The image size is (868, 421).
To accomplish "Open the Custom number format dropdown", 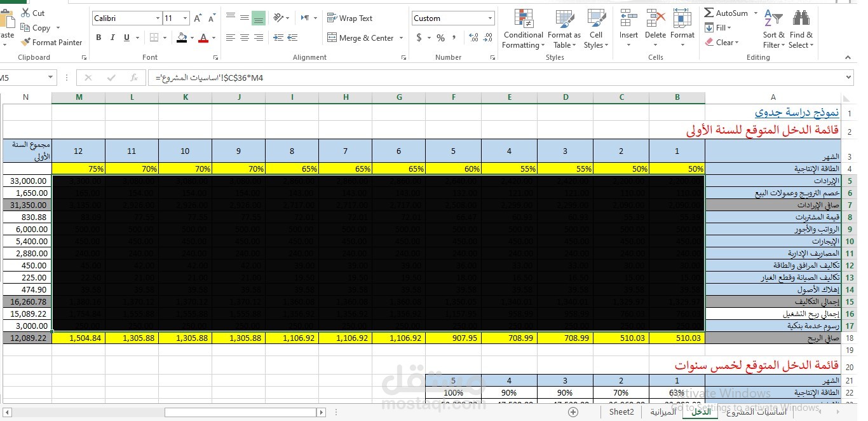I will click(490, 18).
